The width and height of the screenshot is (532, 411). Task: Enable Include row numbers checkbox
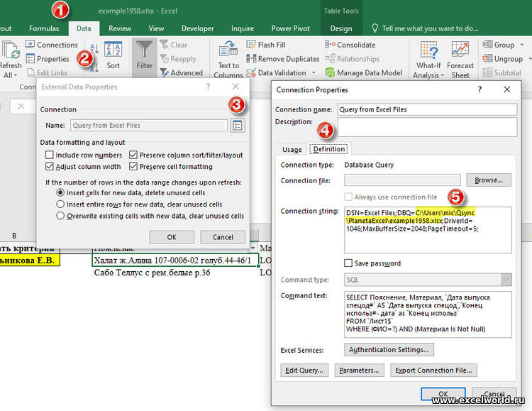click(x=50, y=155)
